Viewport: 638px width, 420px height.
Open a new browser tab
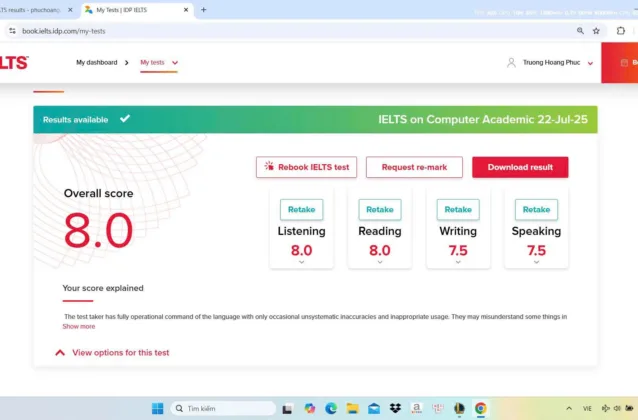[x=204, y=10]
